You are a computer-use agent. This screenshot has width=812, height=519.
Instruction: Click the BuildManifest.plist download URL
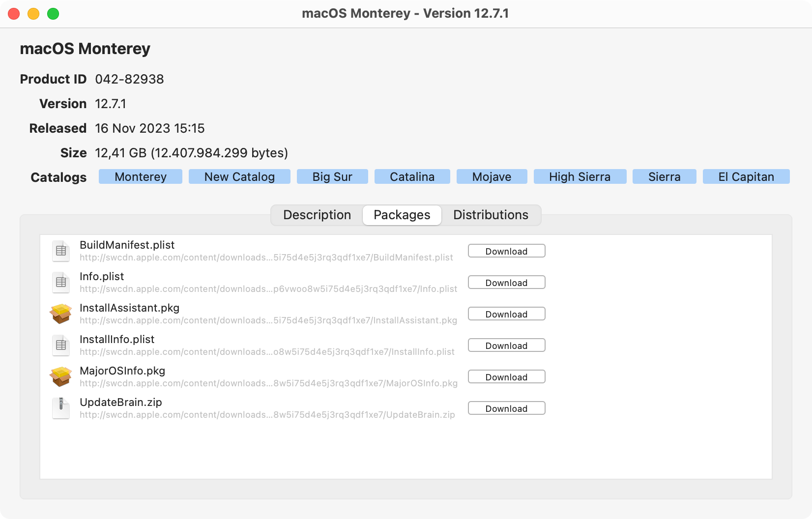[266, 258]
